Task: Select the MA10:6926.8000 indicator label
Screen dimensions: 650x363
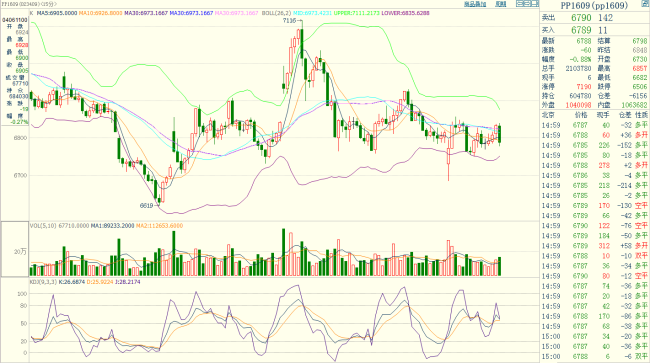Action: [101, 13]
